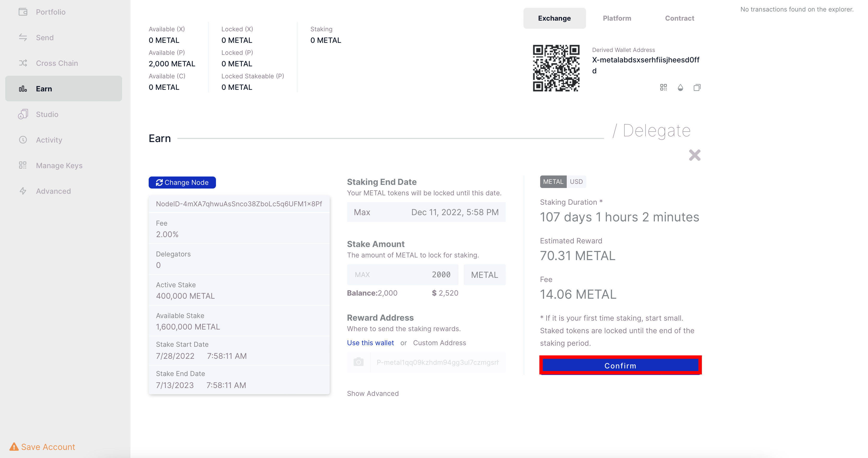The height and width of the screenshot is (458, 868).
Task: Click the Portfolio wallet icon in sidebar
Action: pyautogui.click(x=23, y=12)
